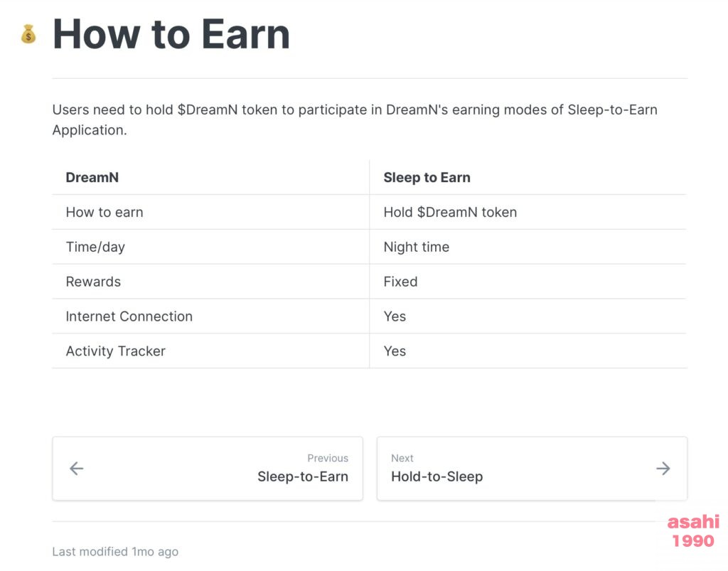Click the Yes cell for Activity Tracker
Viewport: 728px width, 571px height.
click(x=395, y=351)
